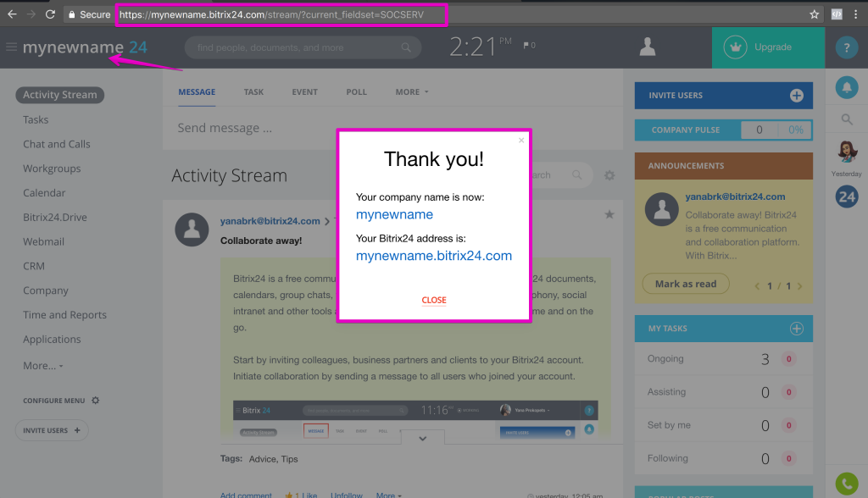Screen dimensions: 868x498
Task: Click the browser forward arrow
Action: (31, 14)
